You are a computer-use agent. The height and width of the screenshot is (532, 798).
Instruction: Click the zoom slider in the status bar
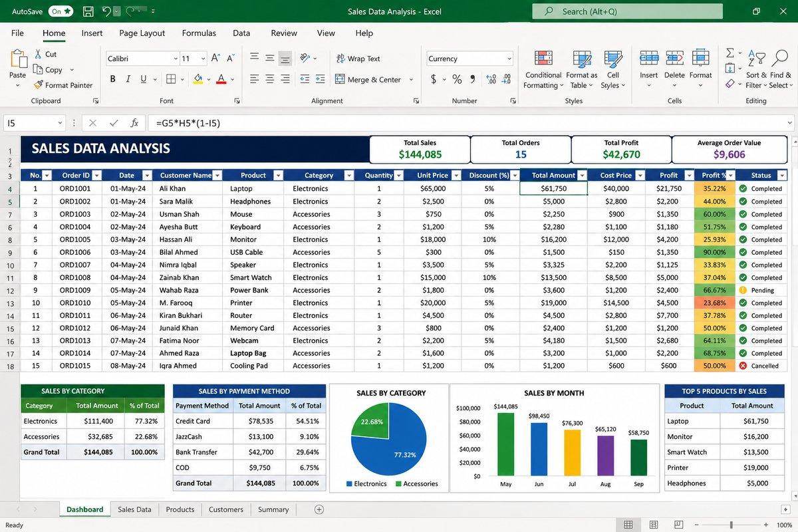731,525
